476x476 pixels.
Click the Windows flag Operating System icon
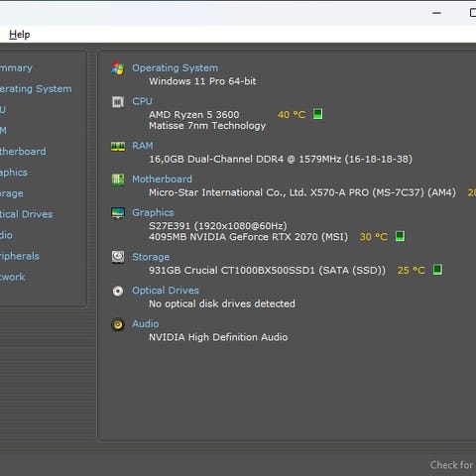coord(118,68)
